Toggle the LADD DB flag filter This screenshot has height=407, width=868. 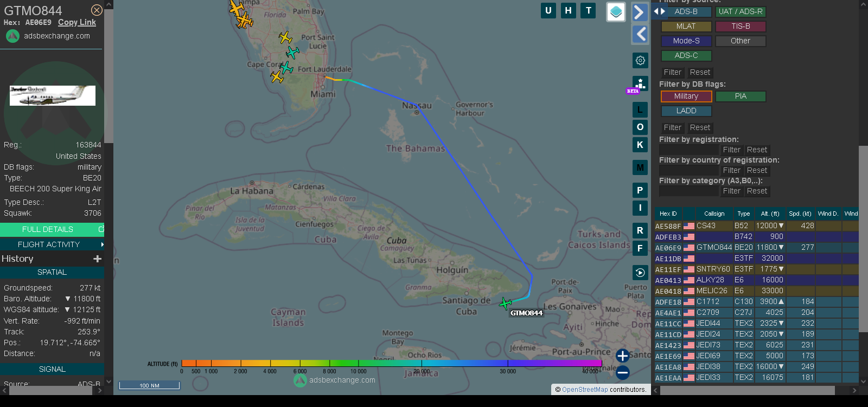[686, 111]
